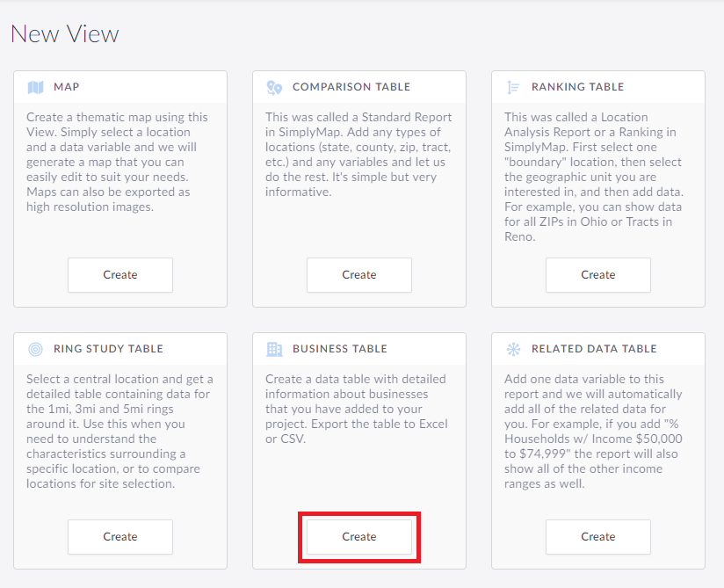The width and height of the screenshot is (724, 588).
Task: Click the Business Table description text
Action: click(x=358, y=409)
